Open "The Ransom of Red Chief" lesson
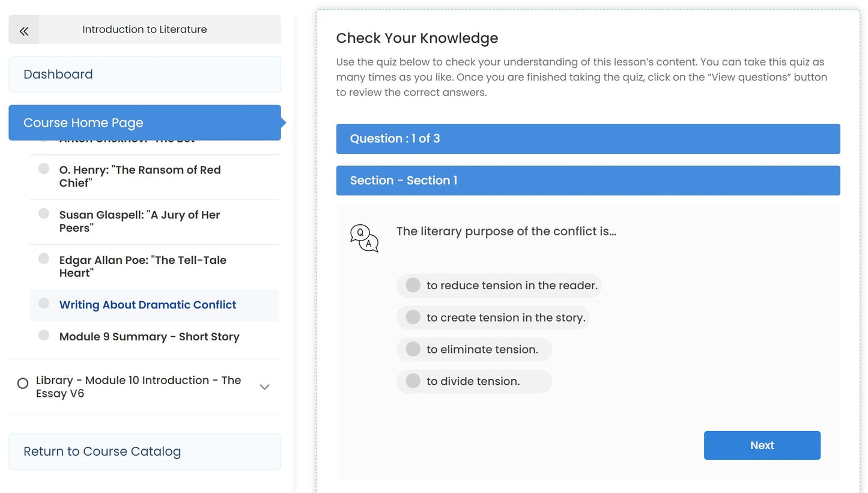The height and width of the screenshot is (493, 868). pos(139,176)
